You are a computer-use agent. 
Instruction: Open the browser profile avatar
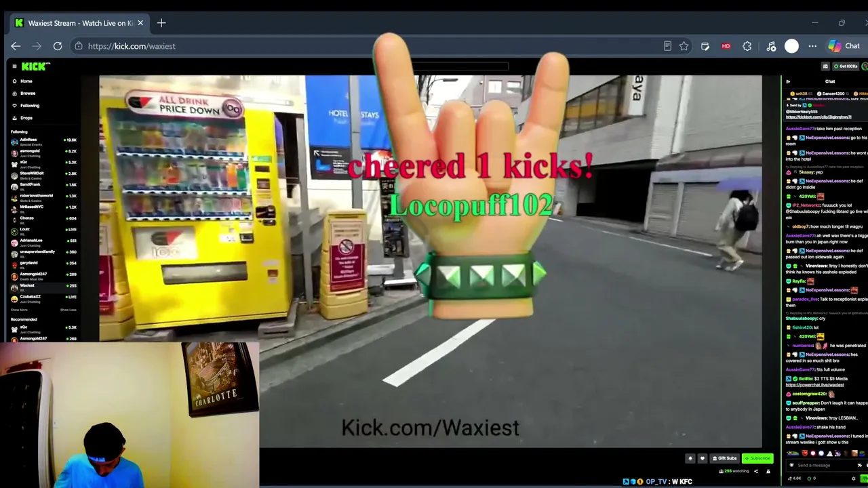[x=791, y=46]
